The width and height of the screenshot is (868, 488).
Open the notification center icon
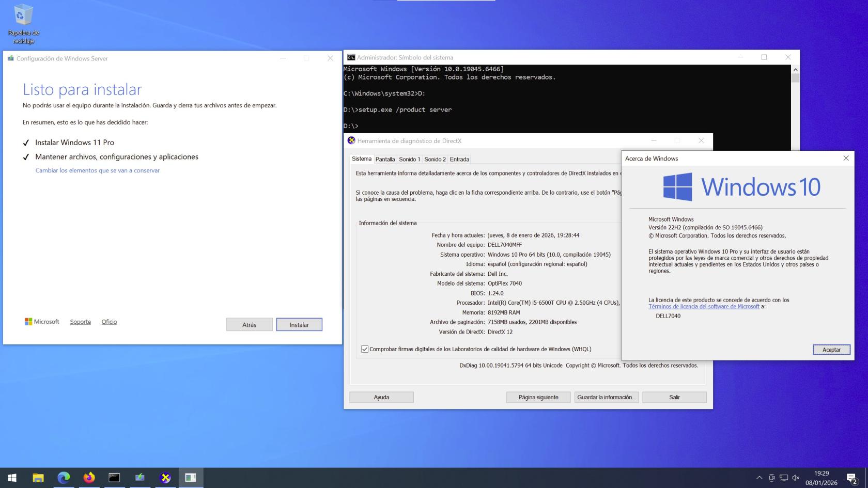pyautogui.click(x=851, y=478)
